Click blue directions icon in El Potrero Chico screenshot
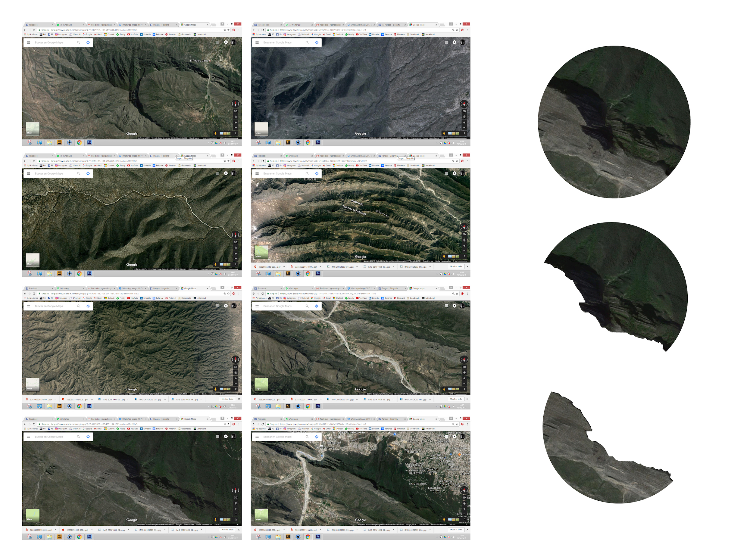This screenshot has height=560, width=747. [88, 42]
